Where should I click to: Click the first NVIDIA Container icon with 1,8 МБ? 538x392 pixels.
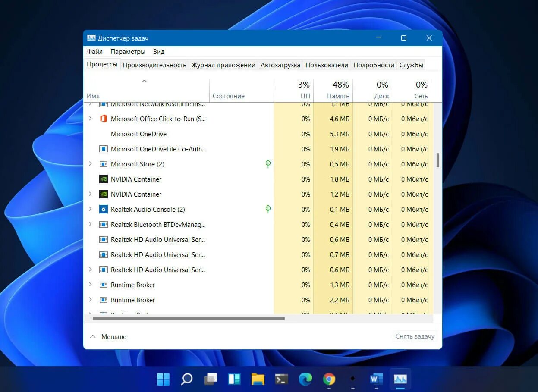(103, 179)
